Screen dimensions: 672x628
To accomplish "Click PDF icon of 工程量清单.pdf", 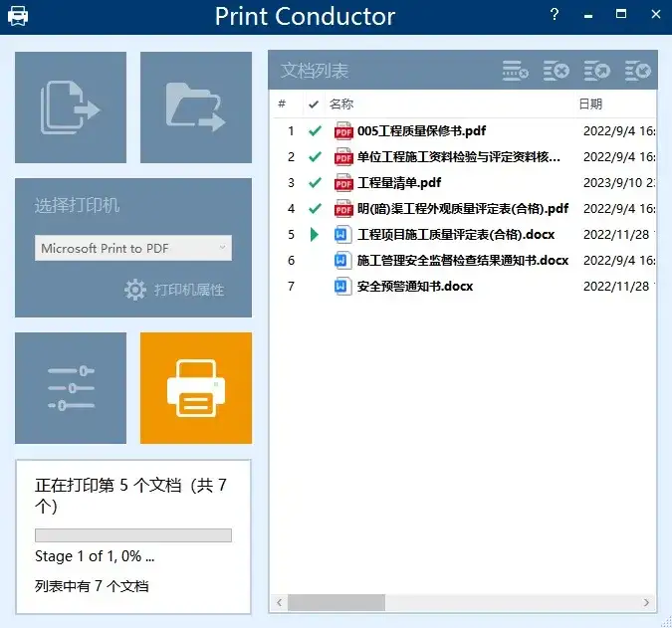I will tap(343, 183).
